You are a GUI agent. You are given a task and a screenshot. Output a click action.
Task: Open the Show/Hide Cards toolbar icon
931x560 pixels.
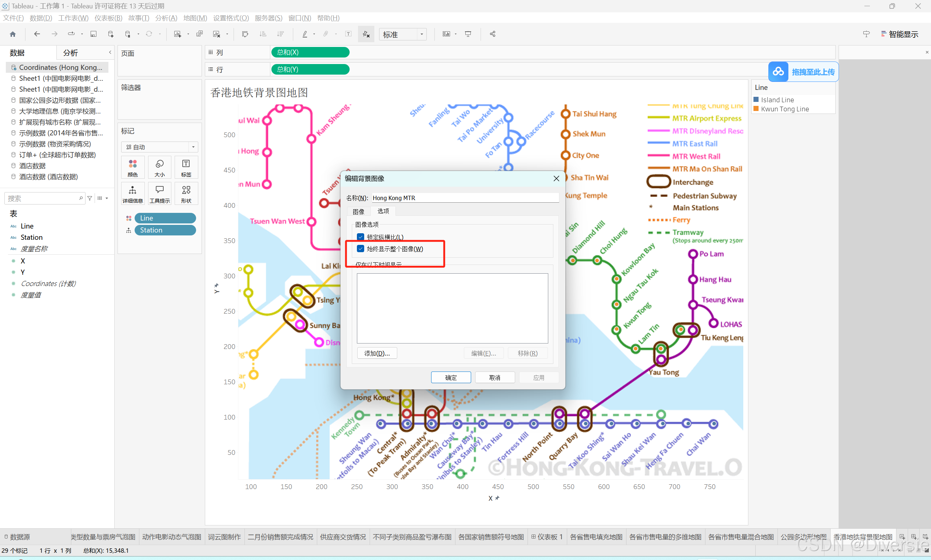[446, 34]
